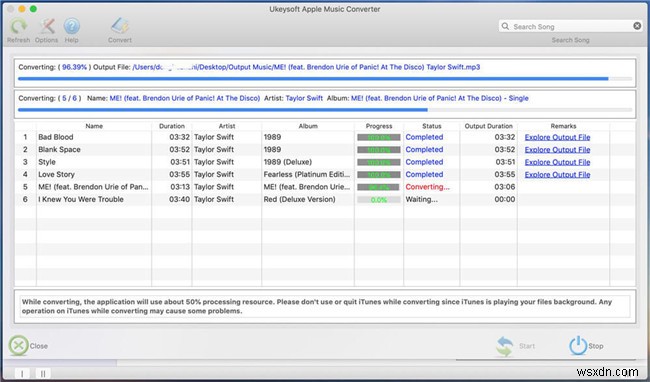Image resolution: width=650 pixels, height=382 pixels.
Task: Click the yellow macOS minimize window button
Action: [22, 9]
